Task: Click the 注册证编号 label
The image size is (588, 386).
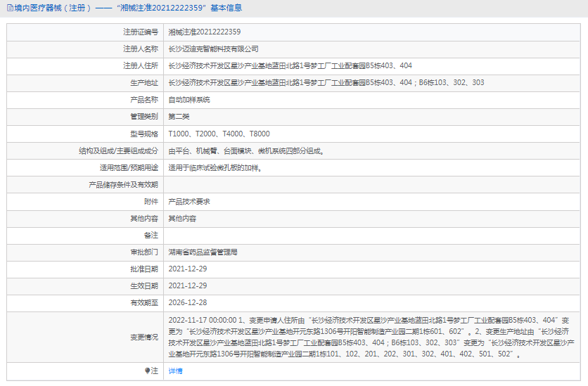Action: click(141, 32)
